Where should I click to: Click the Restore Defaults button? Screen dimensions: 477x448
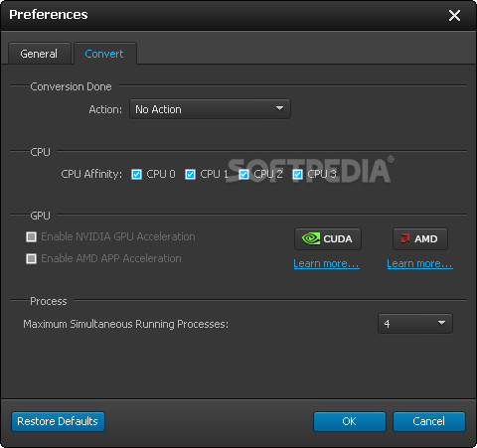(58, 421)
